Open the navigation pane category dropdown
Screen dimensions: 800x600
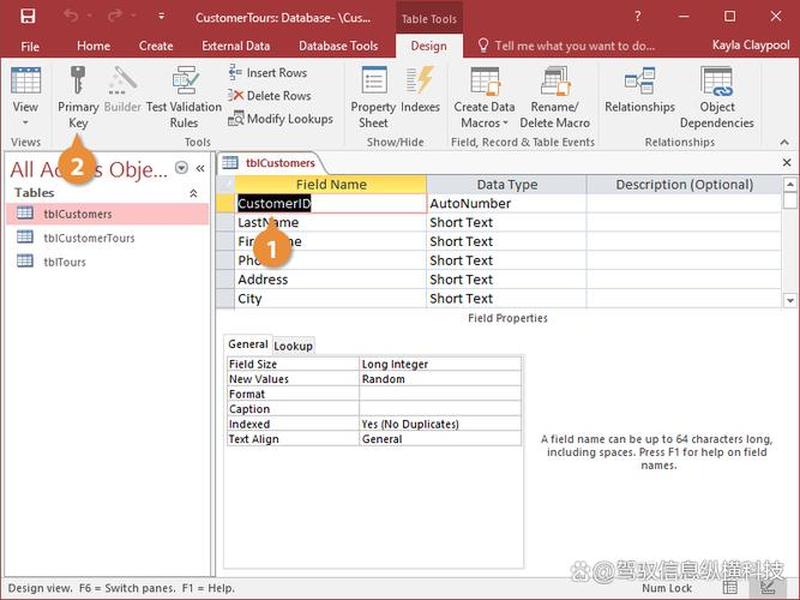[181, 168]
